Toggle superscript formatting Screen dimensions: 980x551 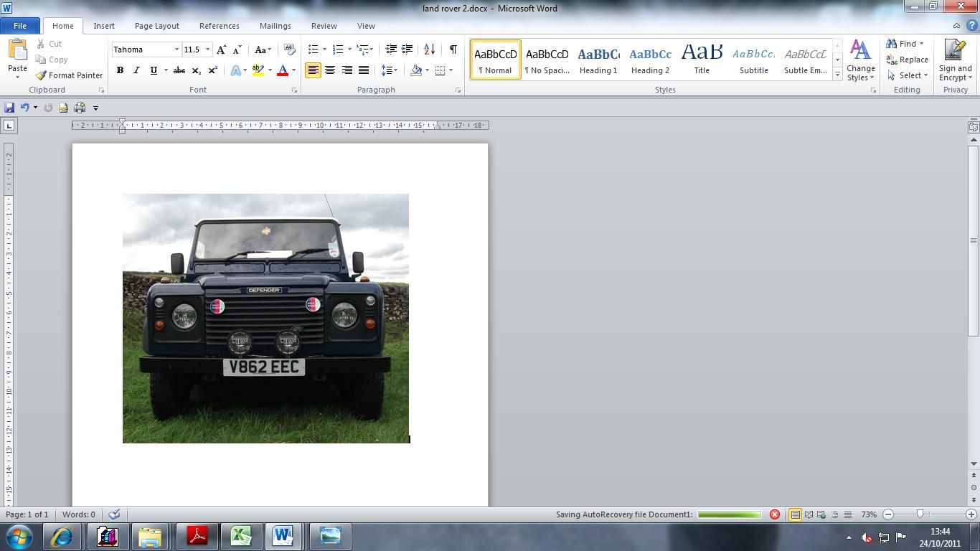click(x=212, y=70)
